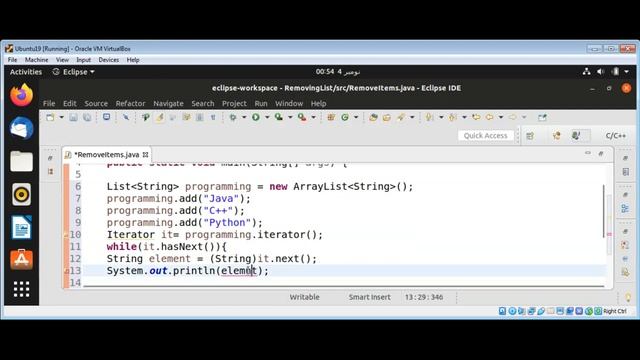This screenshot has height=360, width=640.
Task: Expand the Debug configurations dropdown arrow
Action: (244, 118)
